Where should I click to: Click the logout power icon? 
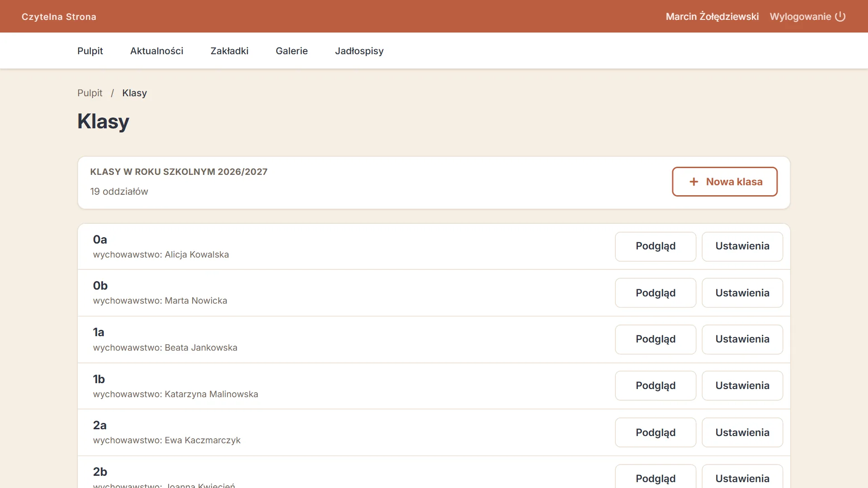840,17
